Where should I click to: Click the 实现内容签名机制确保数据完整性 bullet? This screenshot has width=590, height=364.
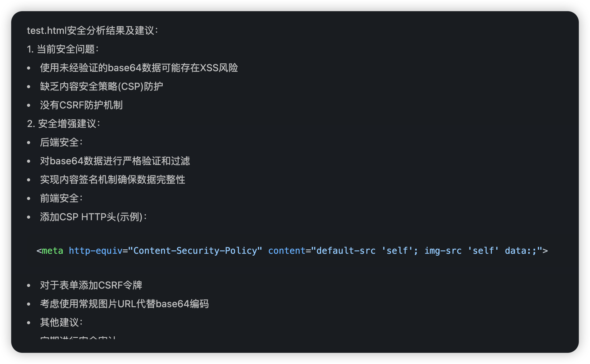pos(112,180)
